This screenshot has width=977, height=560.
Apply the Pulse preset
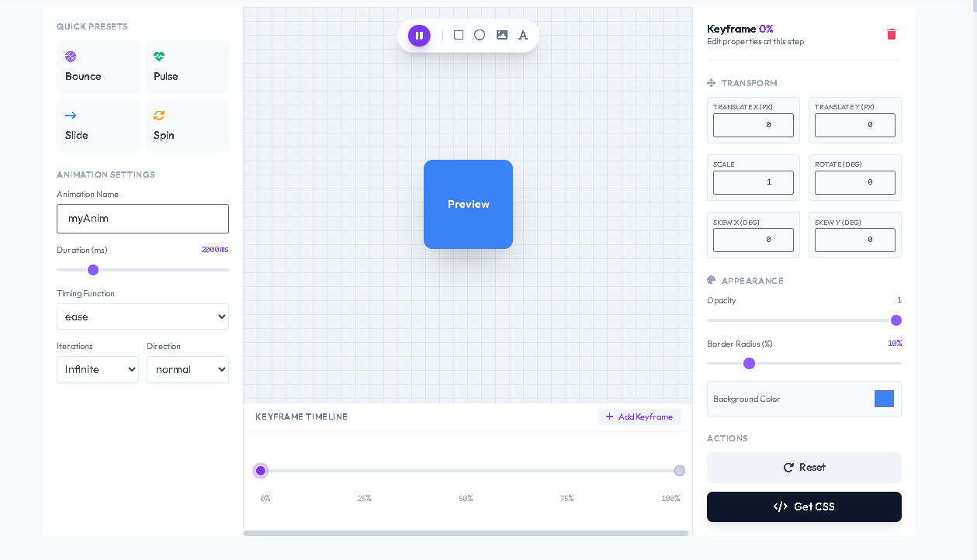187,67
